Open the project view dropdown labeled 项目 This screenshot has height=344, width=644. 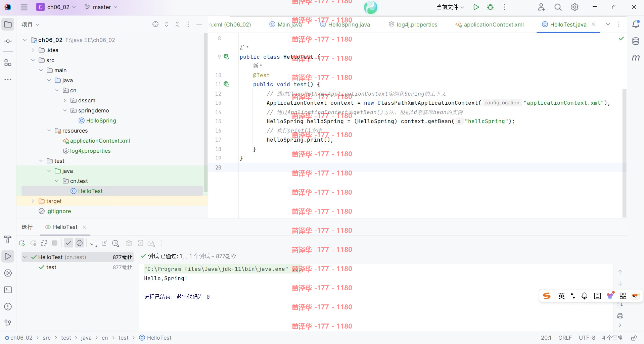pyautogui.click(x=31, y=24)
